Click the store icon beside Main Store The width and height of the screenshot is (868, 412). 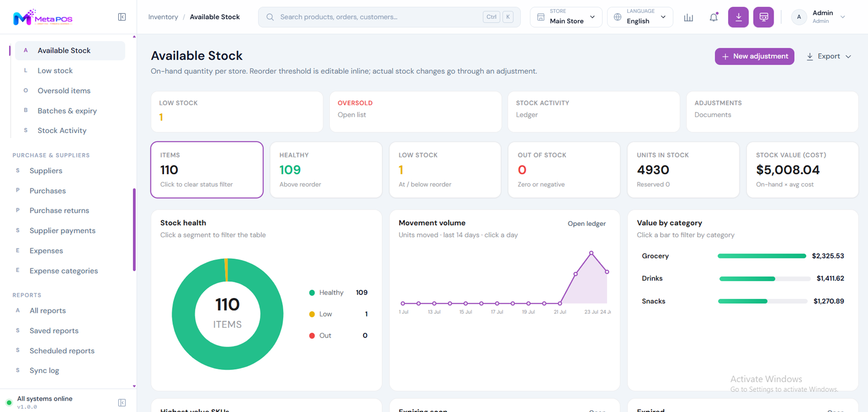tap(541, 17)
